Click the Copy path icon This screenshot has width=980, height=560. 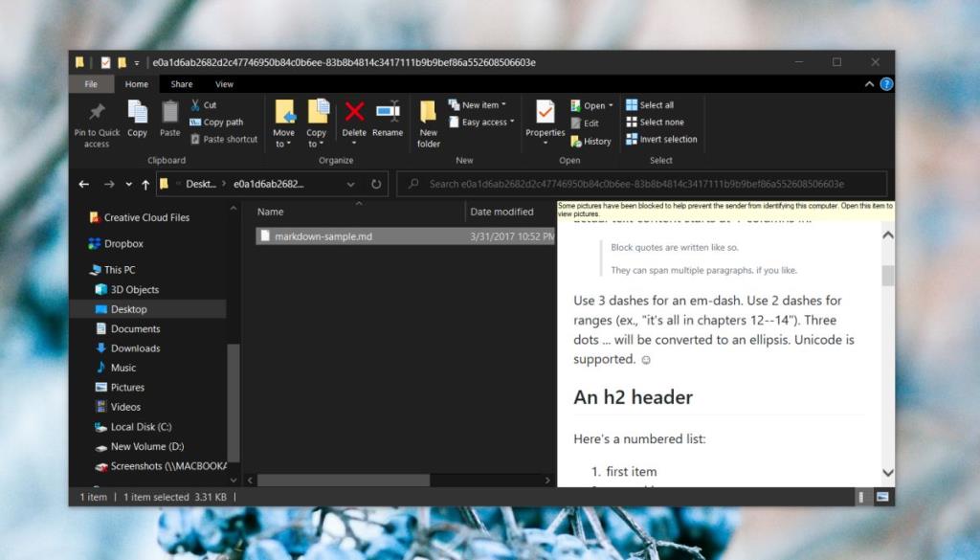pyautogui.click(x=222, y=123)
